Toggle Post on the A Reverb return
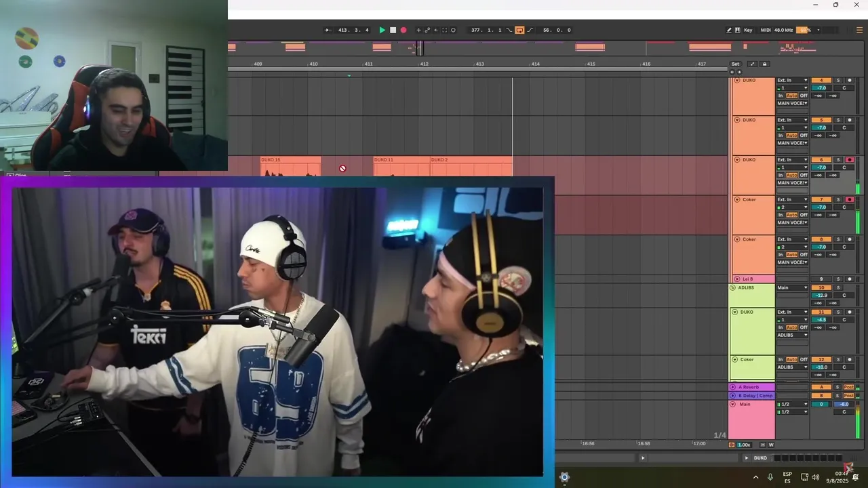Screen dimensions: 868x488 coord(849,387)
